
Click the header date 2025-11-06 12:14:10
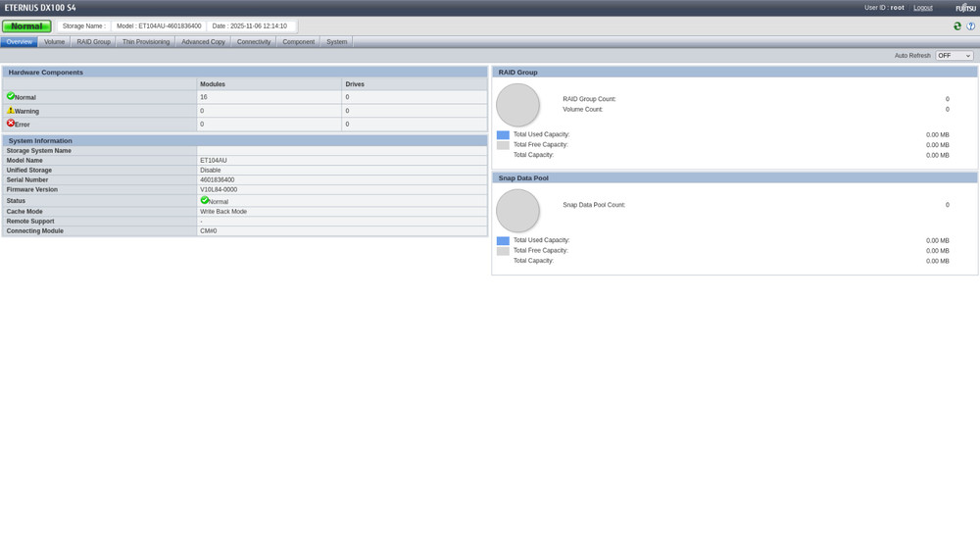(x=249, y=26)
